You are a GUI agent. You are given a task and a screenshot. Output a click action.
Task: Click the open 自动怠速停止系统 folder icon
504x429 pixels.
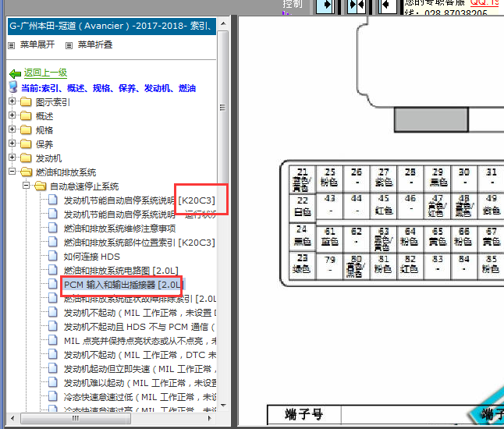pos(41,186)
